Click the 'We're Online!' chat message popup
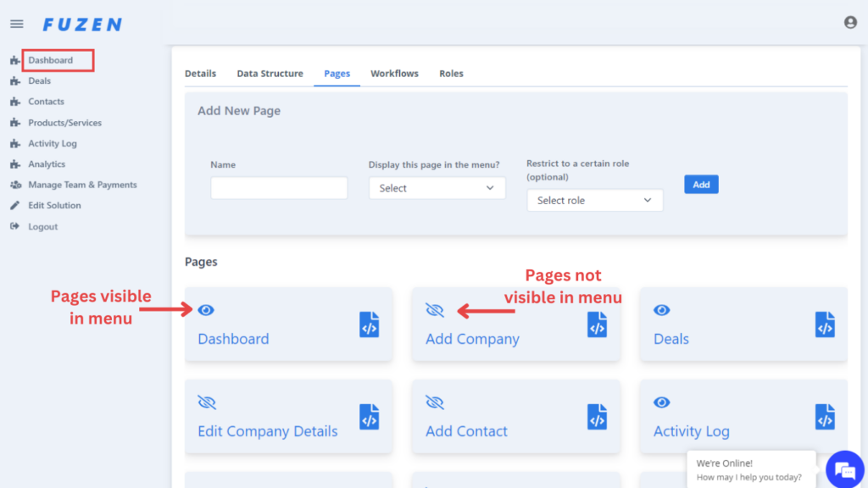This screenshot has width=868, height=488. [x=751, y=469]
